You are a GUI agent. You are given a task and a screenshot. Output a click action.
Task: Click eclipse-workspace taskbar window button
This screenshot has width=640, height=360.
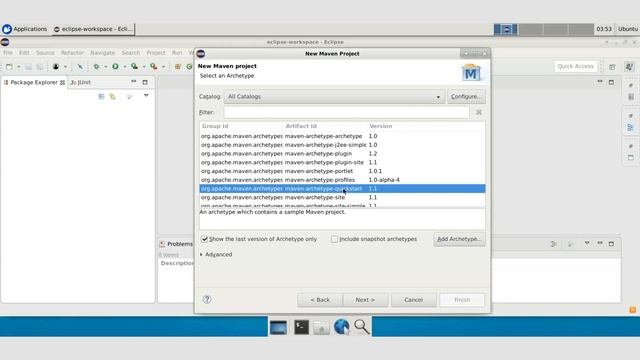coord(93,29)
